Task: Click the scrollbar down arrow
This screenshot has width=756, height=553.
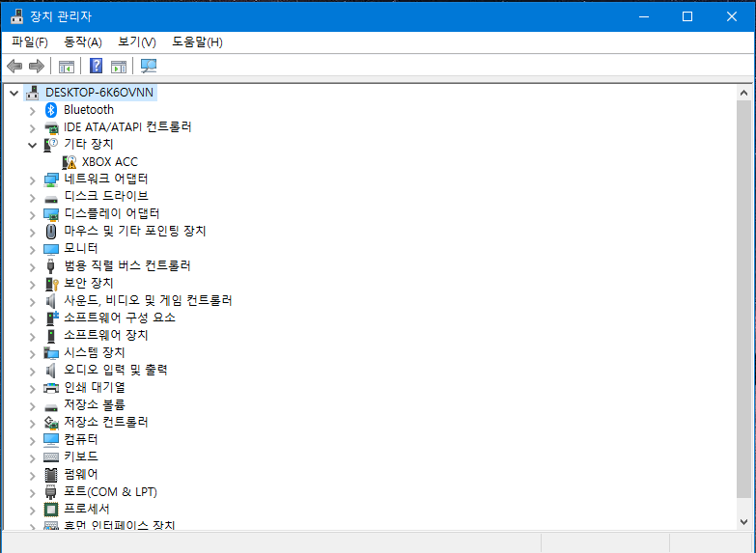Action: pos(743,522)
